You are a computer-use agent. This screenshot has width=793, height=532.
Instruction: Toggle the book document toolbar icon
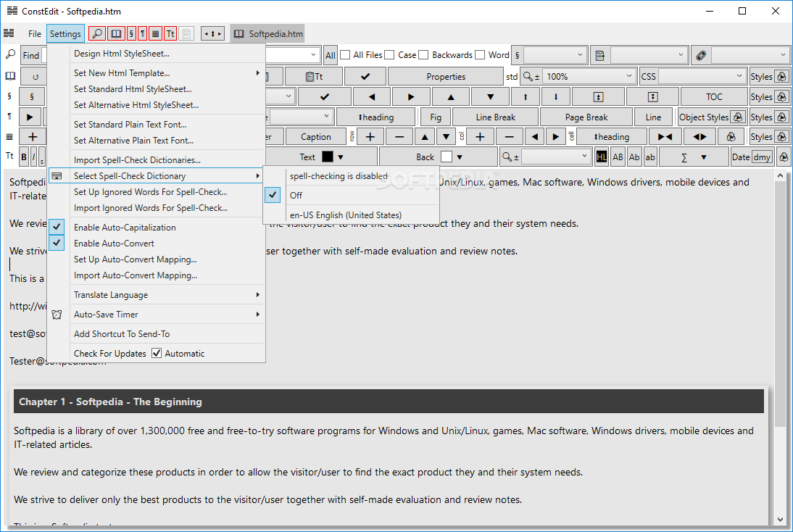[116, 34]
